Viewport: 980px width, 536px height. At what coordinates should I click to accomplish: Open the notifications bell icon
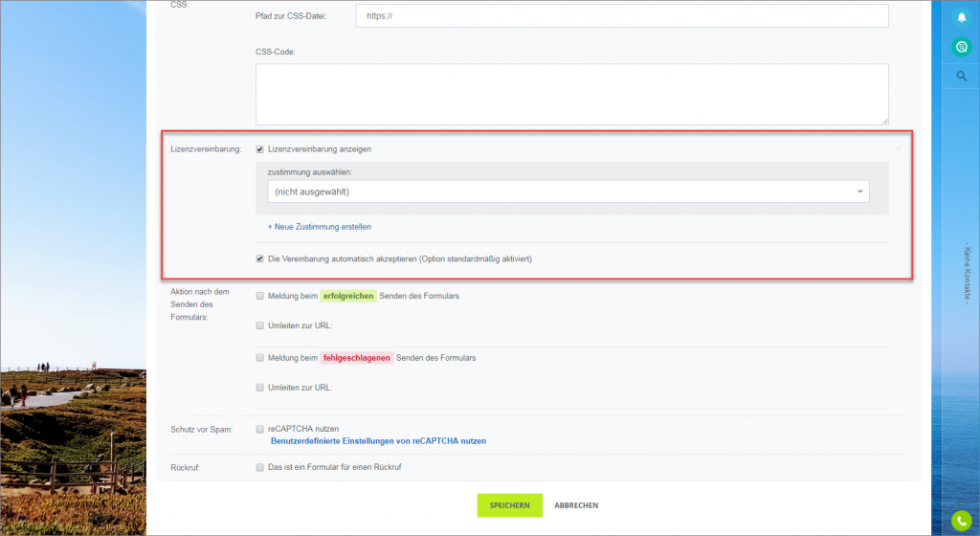click(961, 17)
